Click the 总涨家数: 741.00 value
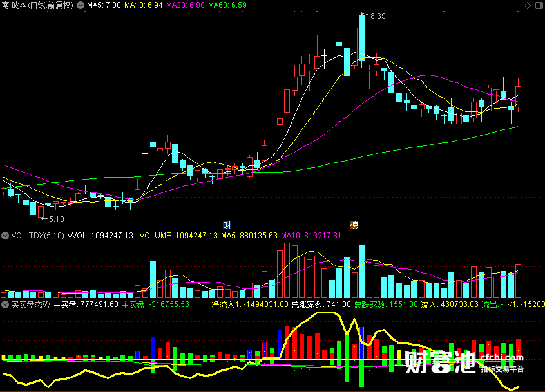This screenshot has width=545, height=392. coord(321,304)
